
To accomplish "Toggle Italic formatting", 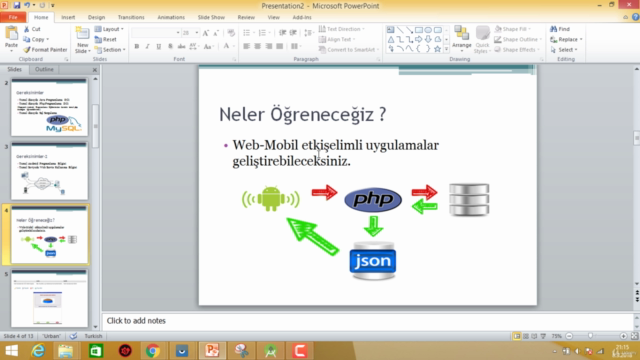I will pos(147,47).
